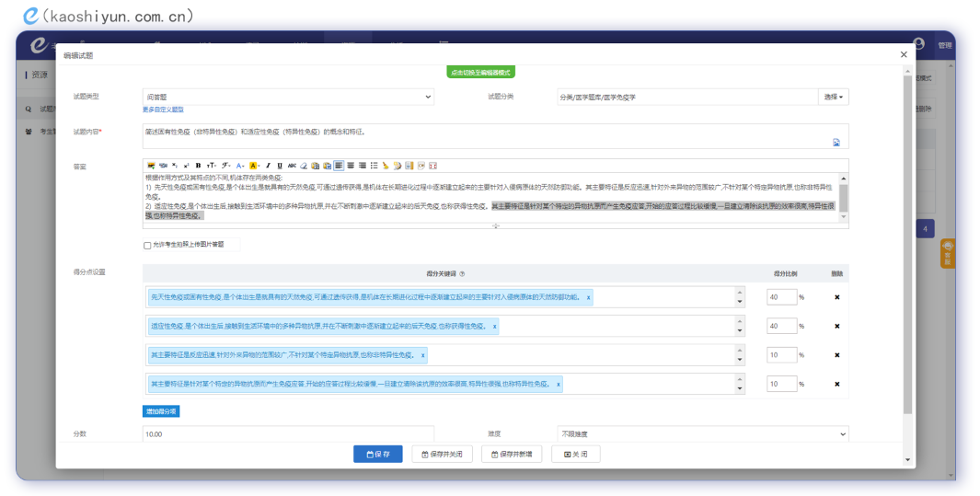This screenshot has width=980, height=496.
Task: Apply italic formatting in the answer editor
Action: pyautogui.click(x=268, y=166)
